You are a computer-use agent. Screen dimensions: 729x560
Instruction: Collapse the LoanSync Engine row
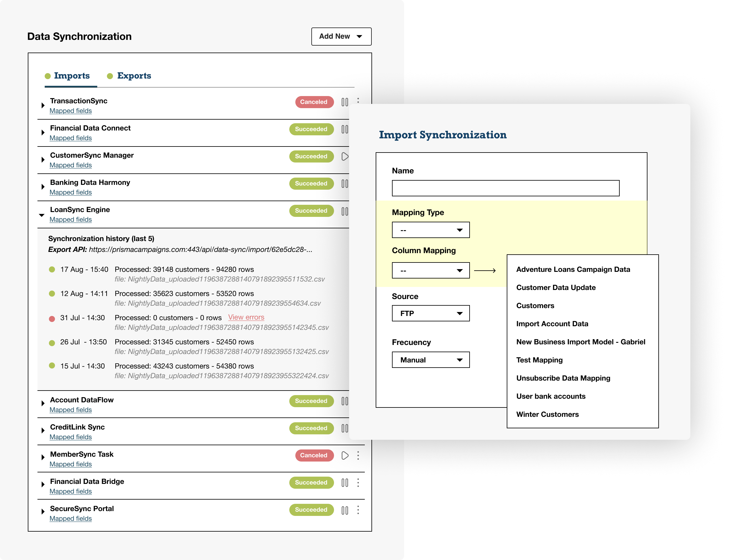(42, 215)
